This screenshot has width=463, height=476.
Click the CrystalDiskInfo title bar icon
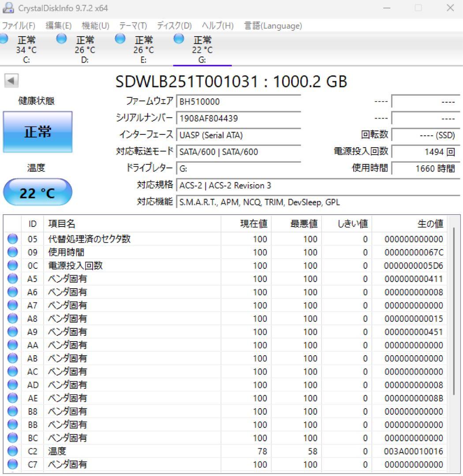pos(8,7)
